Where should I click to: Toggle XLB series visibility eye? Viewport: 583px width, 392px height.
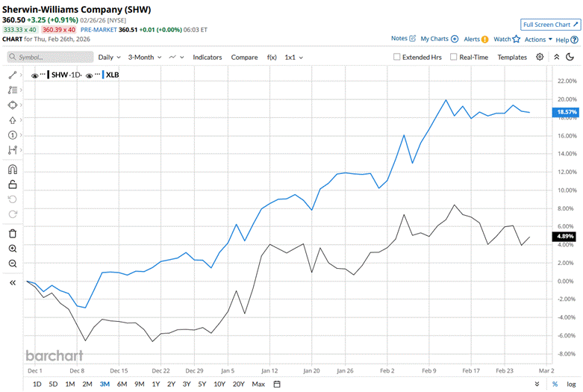point(90,75)
